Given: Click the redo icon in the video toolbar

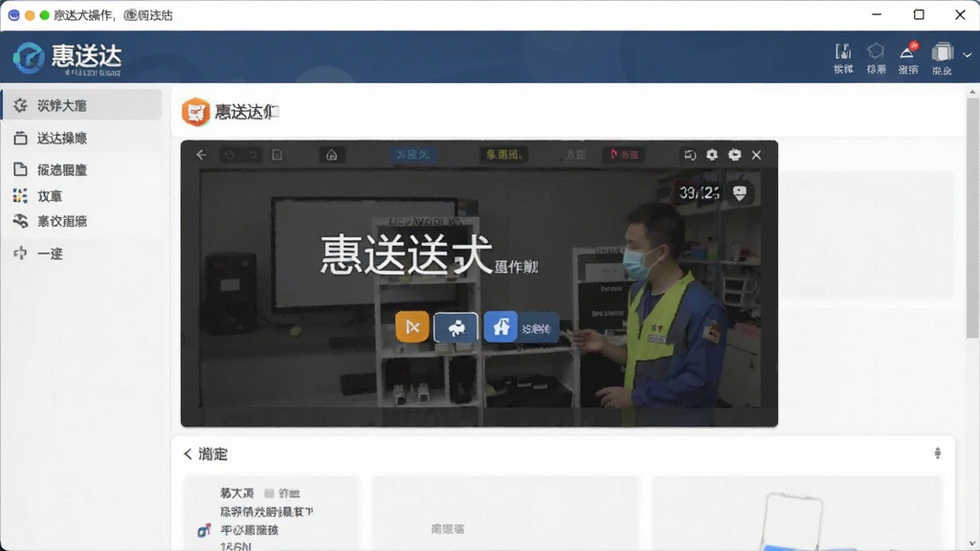Looking at the screenshot, I should 253,154.
